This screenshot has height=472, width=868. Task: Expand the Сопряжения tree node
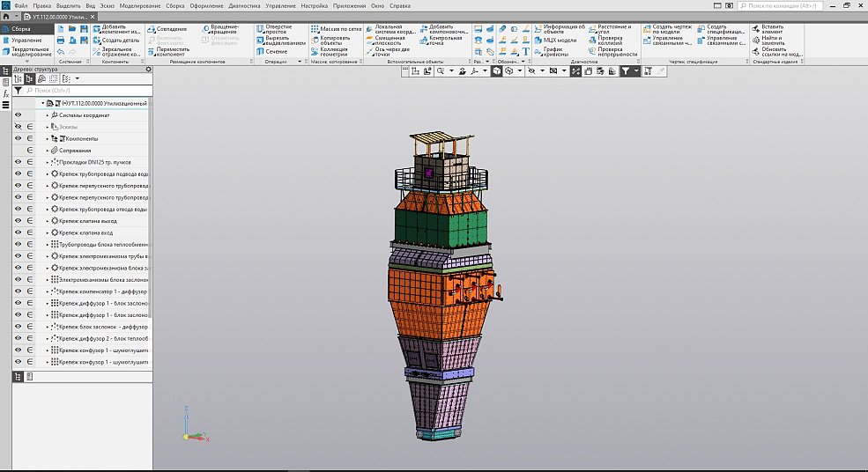coord(48,151)
